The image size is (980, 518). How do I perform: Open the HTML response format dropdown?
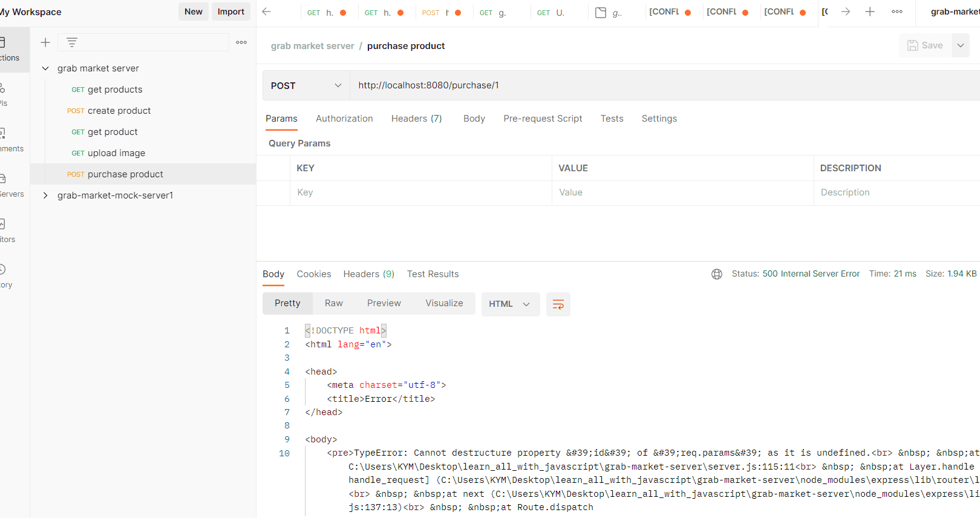pyautogui.click(x=510, y=304)
